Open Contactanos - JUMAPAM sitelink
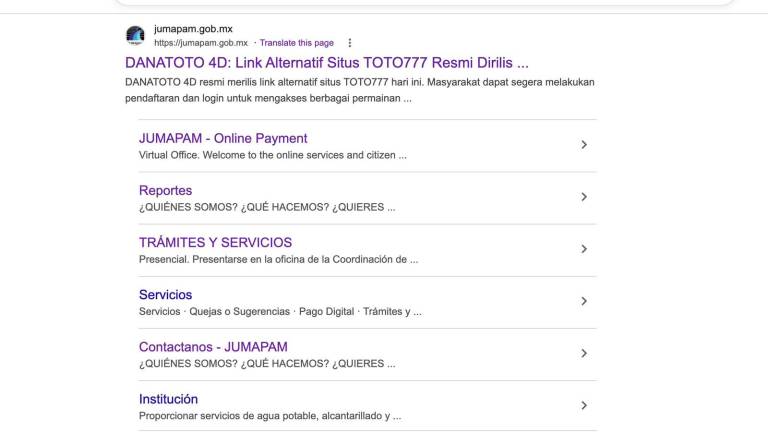The image size is (768, 432). 213,347
